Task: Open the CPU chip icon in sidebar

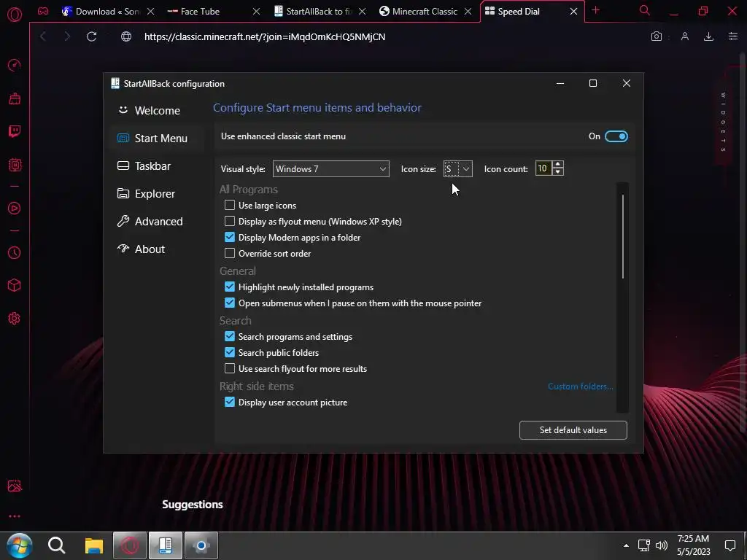Action: (x=15, y=165)
